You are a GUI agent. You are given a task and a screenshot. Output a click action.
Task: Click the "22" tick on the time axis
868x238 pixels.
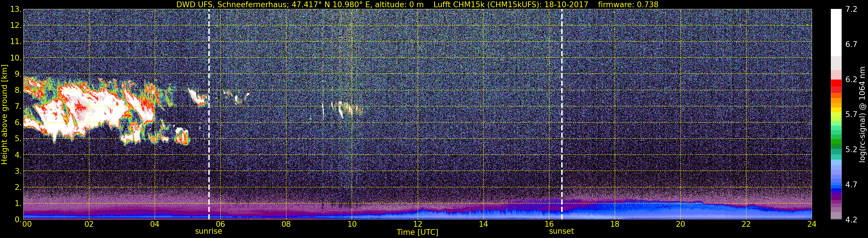pos(746,224)
